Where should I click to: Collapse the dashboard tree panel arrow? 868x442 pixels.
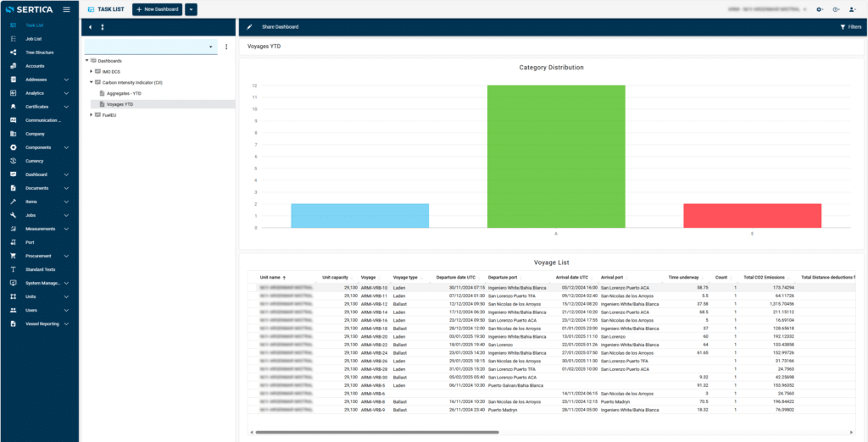tap(90, 27)
